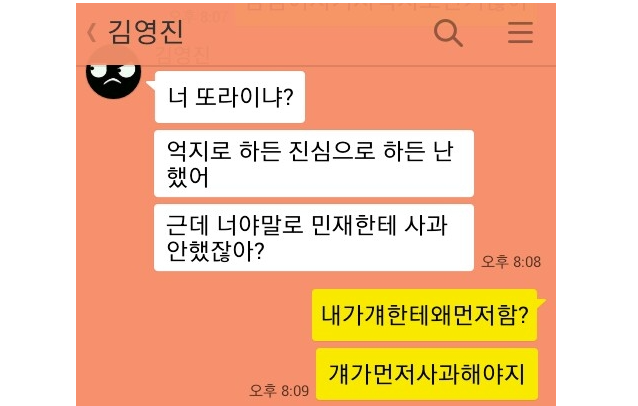Tap the faded message behind the header
The width and height of the screenshot is (638, 406).
[x=386, y=12]
